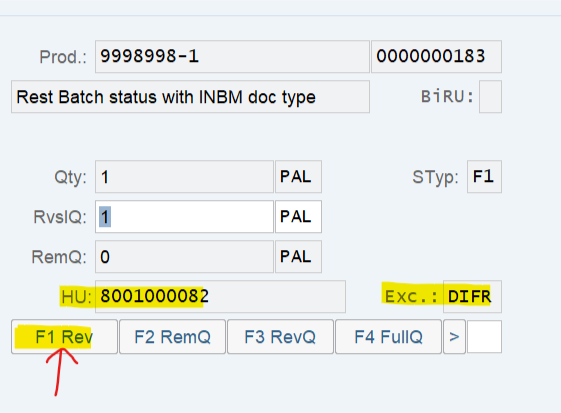Select the Qty PAL unit field

tap(298, 177)
